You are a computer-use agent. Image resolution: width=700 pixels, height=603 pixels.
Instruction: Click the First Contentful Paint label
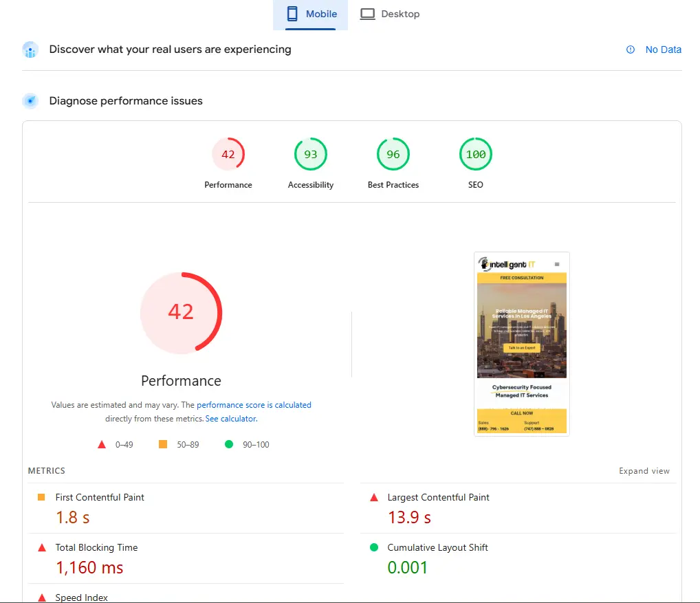click(x=100, y=497)
